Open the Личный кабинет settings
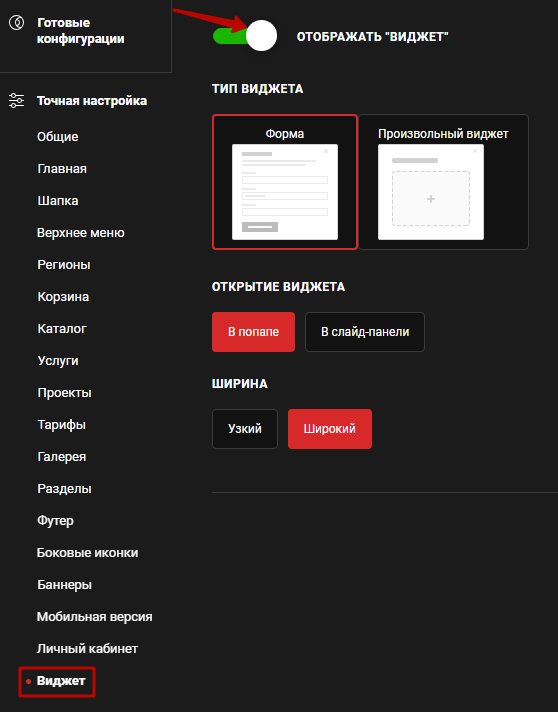 tap(87, 649)
